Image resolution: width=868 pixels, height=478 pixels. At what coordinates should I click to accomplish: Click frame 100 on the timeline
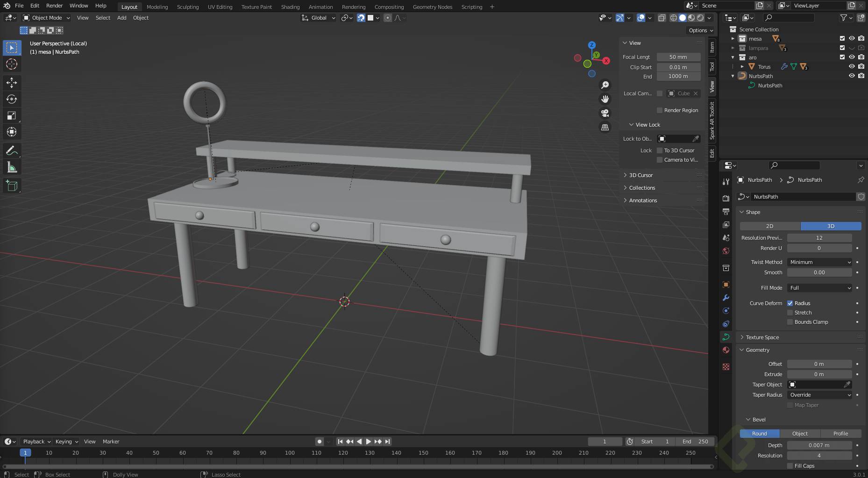point(290,453)
